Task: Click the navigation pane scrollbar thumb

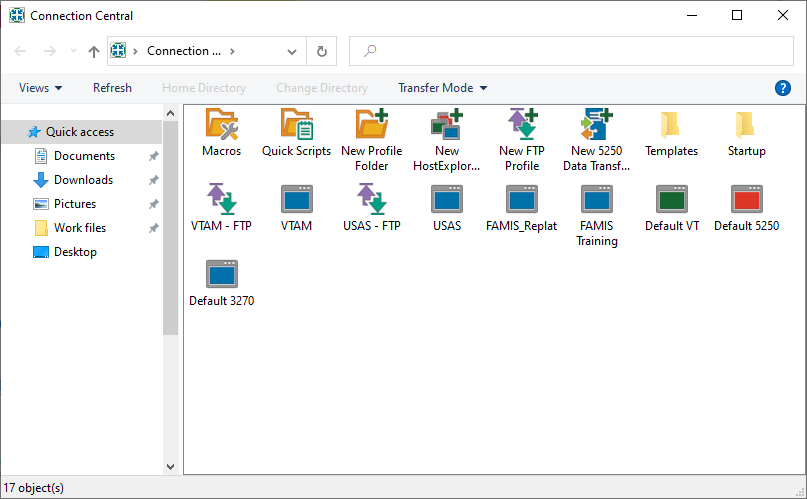Action: tap(170, 228)
